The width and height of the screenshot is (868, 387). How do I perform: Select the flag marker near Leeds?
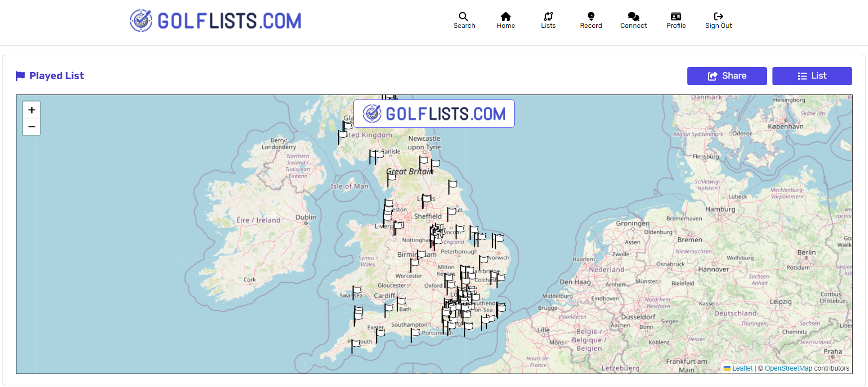[426, 201]
